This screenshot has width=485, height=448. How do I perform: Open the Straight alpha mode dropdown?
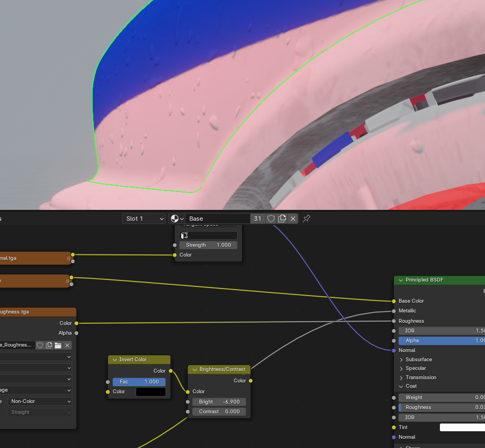40,412
